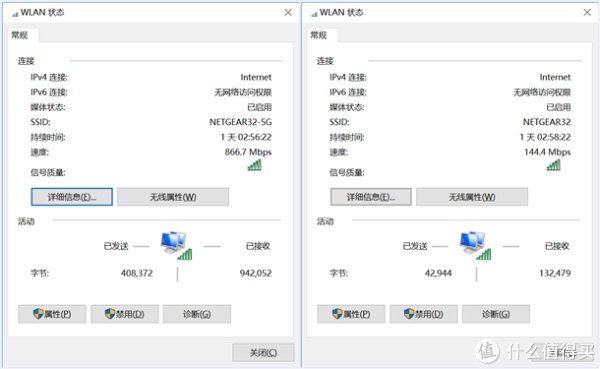600x369 pixels.
Task: Click the title bar WLAN icon, right window
Action: click(x=314, y=14)
